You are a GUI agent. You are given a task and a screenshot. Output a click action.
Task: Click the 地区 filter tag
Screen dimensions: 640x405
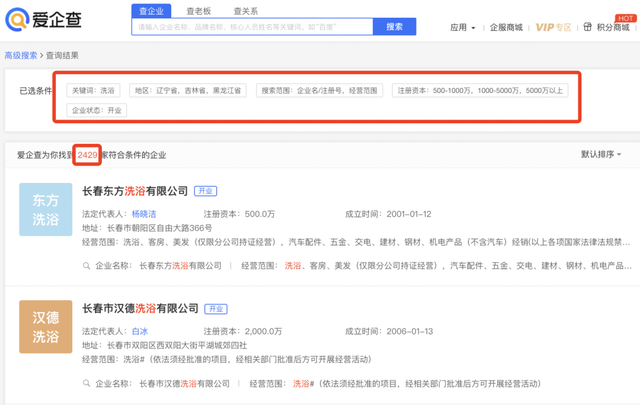pyautogui.click(x=188, y=90)
